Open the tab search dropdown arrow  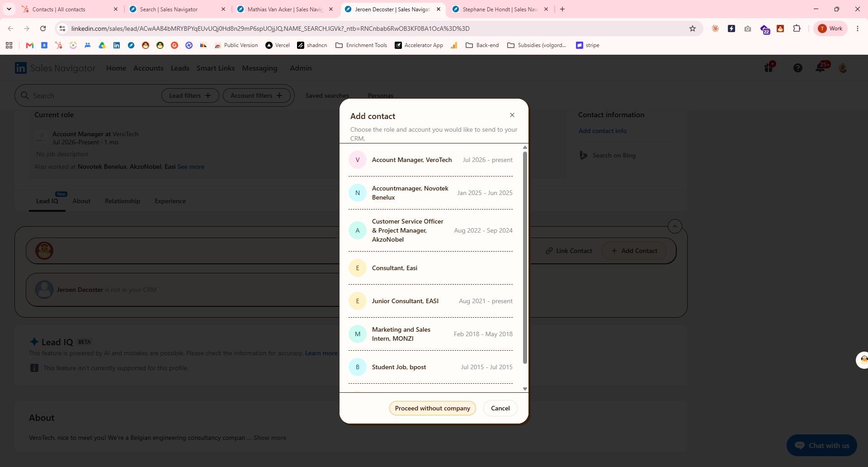[x=9, y=9]
